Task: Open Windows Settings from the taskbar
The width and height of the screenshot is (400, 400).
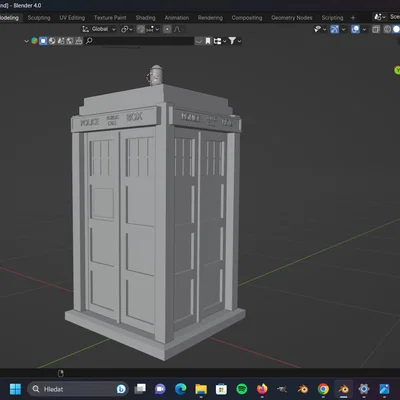Action: 364,389
